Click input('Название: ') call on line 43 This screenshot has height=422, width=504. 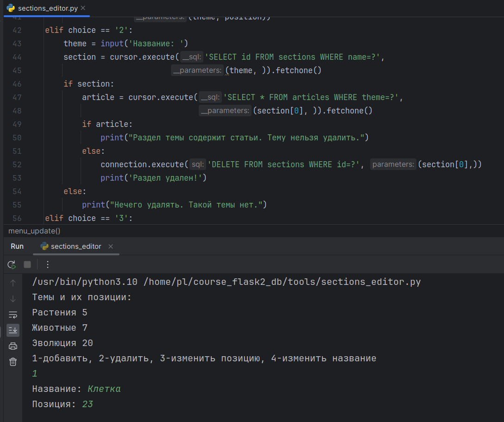145,44
